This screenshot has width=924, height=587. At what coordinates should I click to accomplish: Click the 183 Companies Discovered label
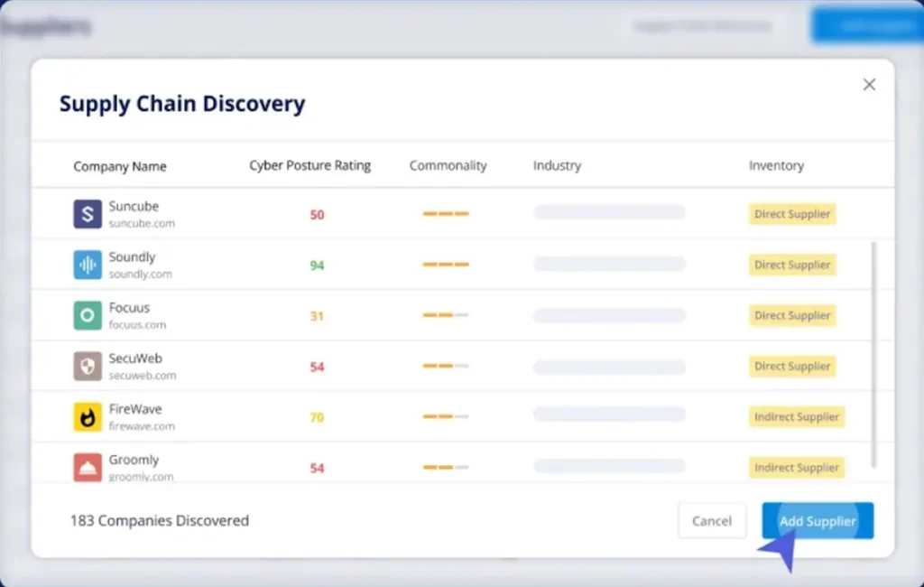pyautogui.click(x=159, y=521)
